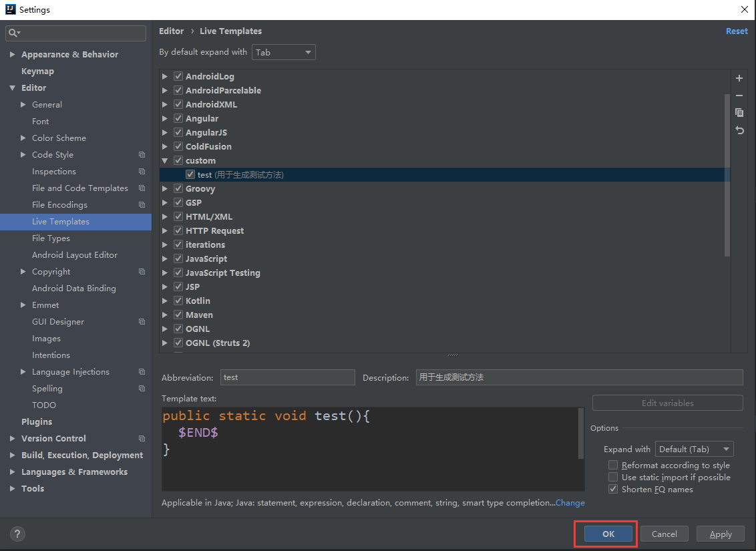Viewport: 756px width, 551px height.
Task: Toggle the Maven group checkbox
Action: (x=178, y=315)
